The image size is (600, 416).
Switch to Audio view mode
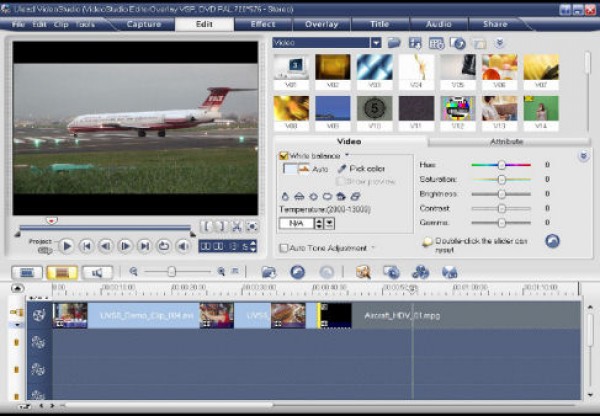click(x=97, y=272)
